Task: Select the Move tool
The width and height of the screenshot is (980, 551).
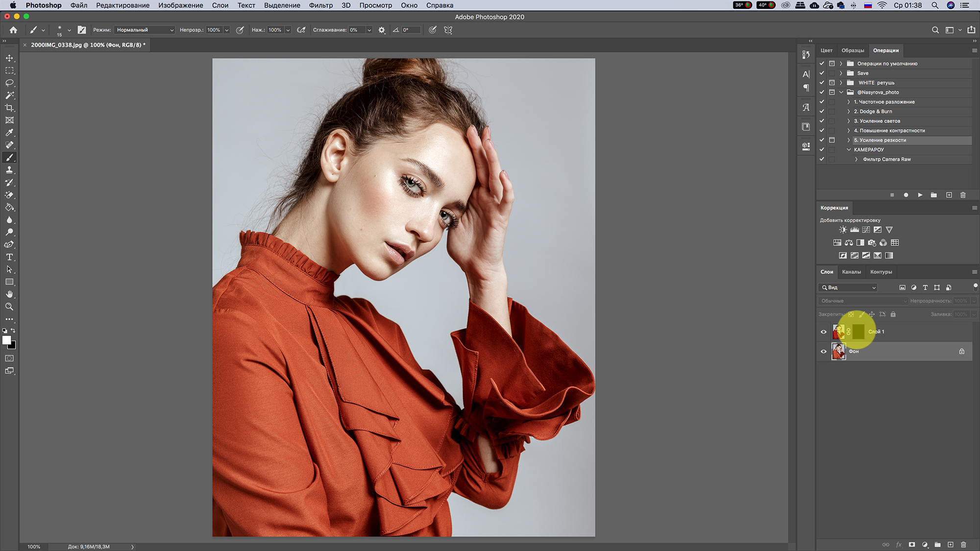Action: (x=9, y=58)
